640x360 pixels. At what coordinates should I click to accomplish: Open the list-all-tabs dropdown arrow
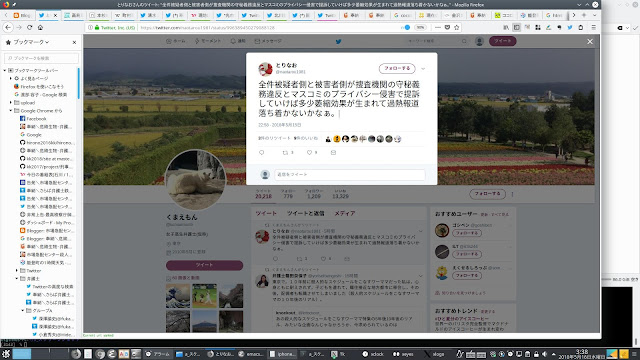[x=594, y=15]
